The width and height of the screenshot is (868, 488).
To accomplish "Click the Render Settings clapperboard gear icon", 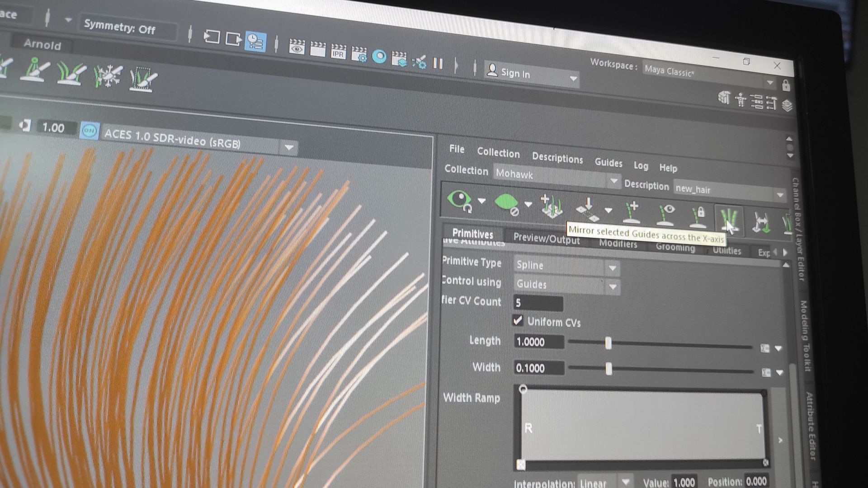I will (x=359, y=54).
